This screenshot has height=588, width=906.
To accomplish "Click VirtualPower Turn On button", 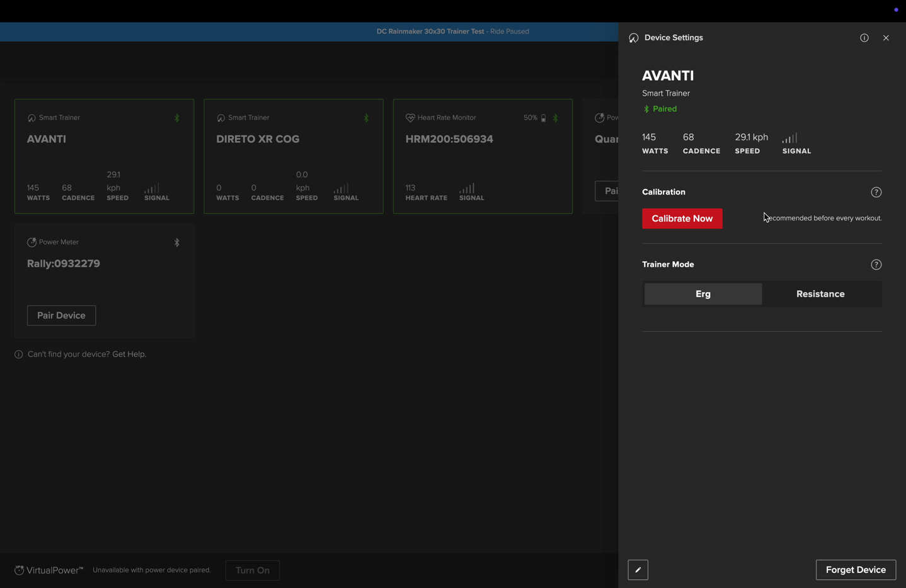I will [x=253, y=570].
